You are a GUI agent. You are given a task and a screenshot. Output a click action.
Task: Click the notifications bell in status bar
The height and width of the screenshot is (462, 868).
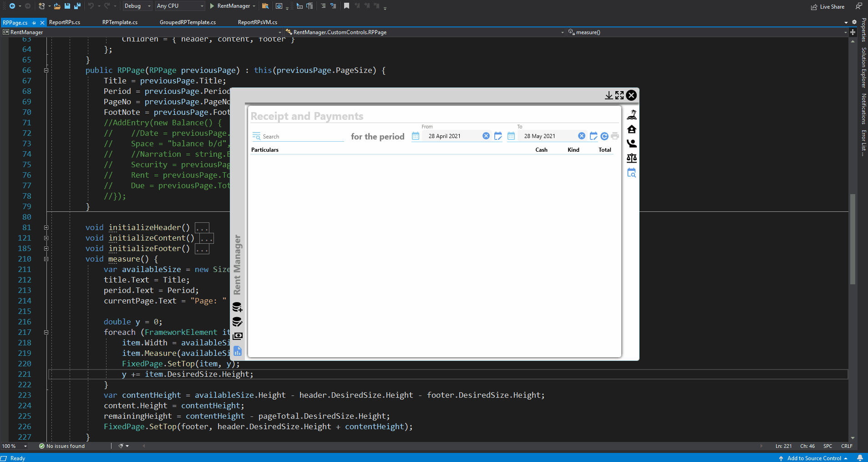point(860,458)
